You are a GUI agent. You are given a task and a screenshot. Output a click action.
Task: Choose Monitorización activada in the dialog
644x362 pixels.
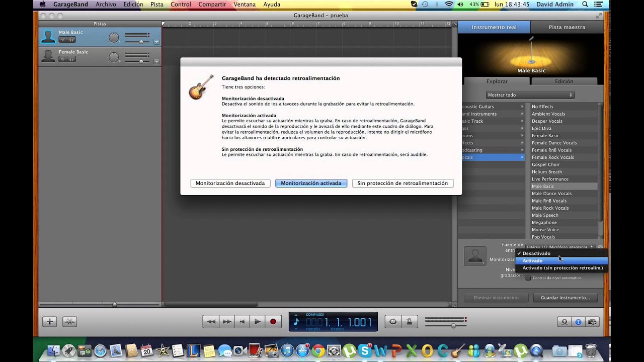(311, 184)
